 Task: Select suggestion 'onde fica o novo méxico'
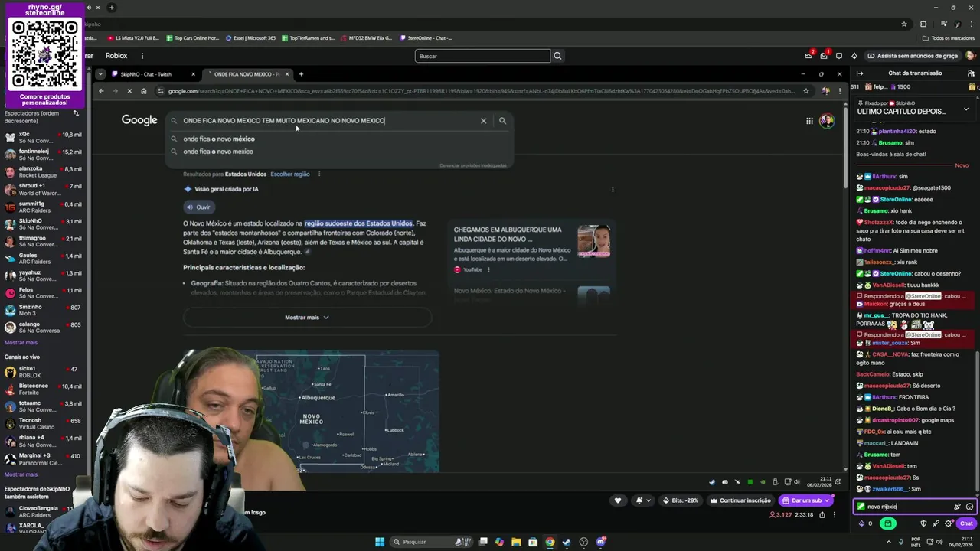click(219, 139)
